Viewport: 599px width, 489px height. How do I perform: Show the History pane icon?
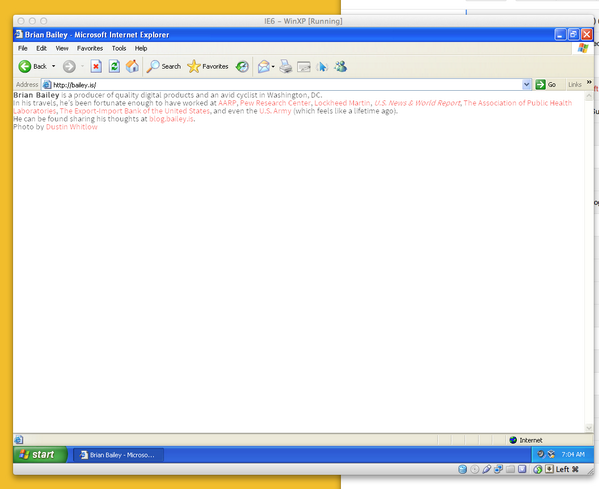pyautogui.click(x=242, y=66)
